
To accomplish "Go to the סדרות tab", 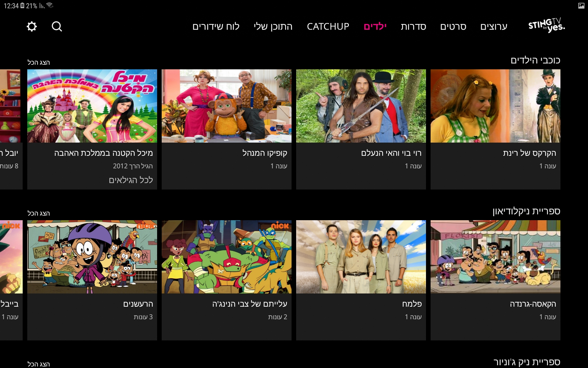I will click(x=413, y=26).
